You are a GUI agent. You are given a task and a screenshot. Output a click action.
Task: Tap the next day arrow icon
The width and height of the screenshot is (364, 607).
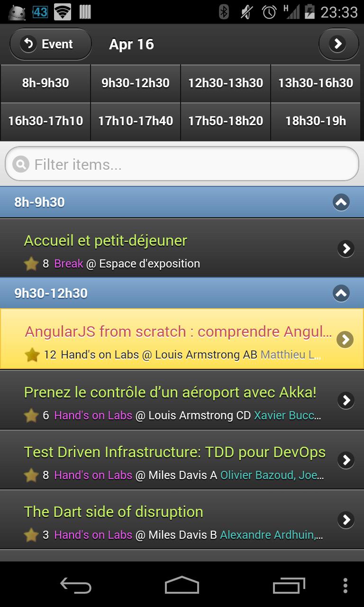(x=338, y=44)
